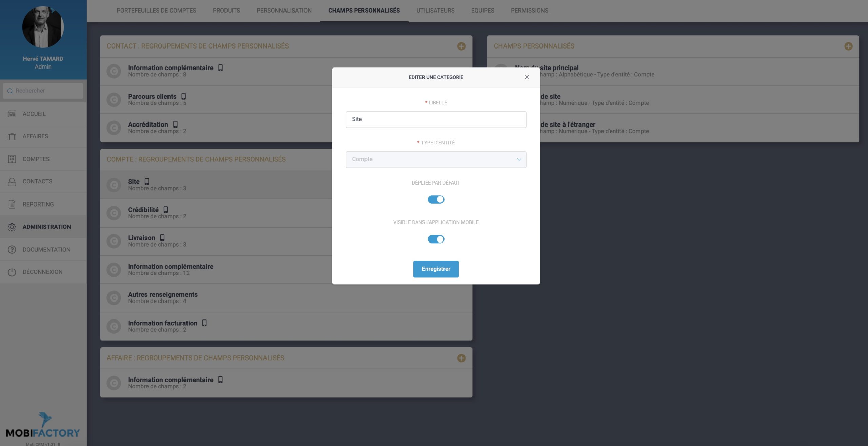Open the Permissions tab

click(529, 11)
